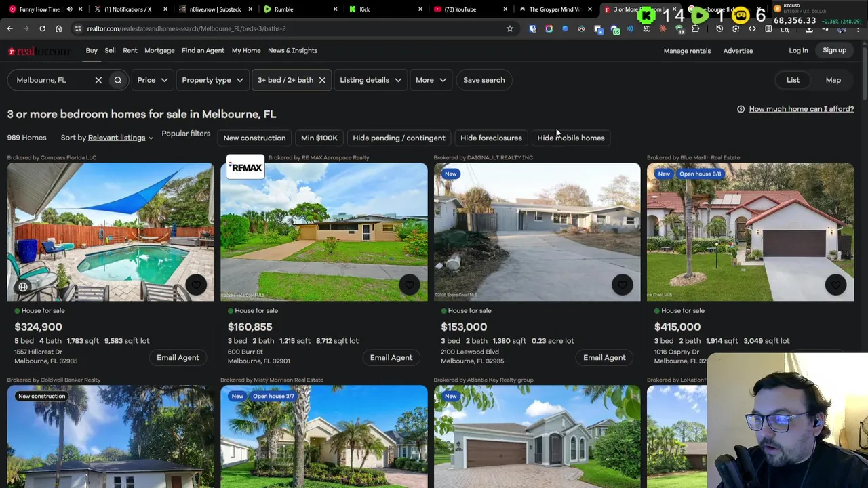Toggle the Min $100K filter
The height and width of the screenshot is (488, 868).
[319, 138]
